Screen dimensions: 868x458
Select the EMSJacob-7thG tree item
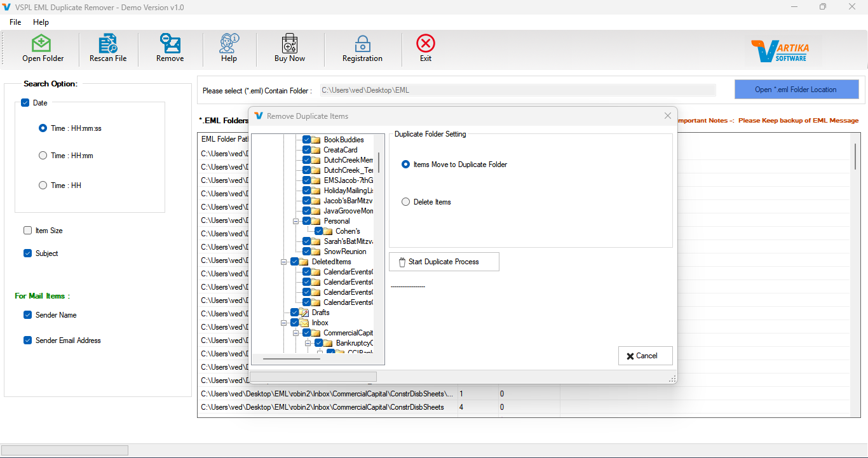[x=348, y=180]
